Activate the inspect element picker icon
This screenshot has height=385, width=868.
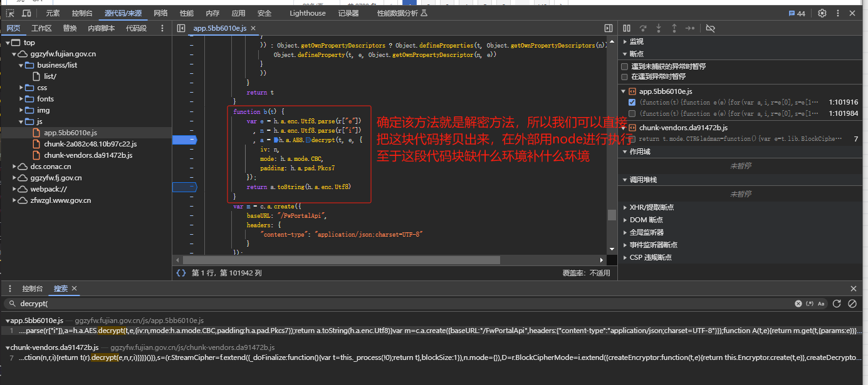coord(10,13)
